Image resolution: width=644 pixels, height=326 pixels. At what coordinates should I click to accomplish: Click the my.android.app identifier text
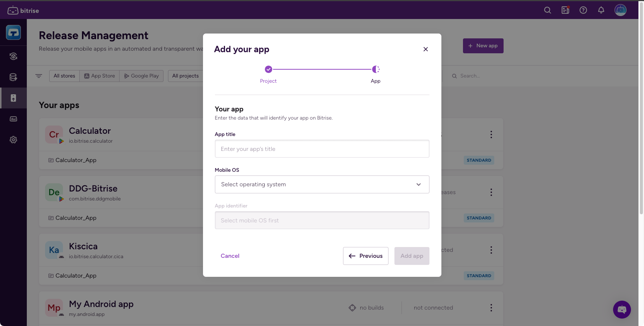pos(87,314)
